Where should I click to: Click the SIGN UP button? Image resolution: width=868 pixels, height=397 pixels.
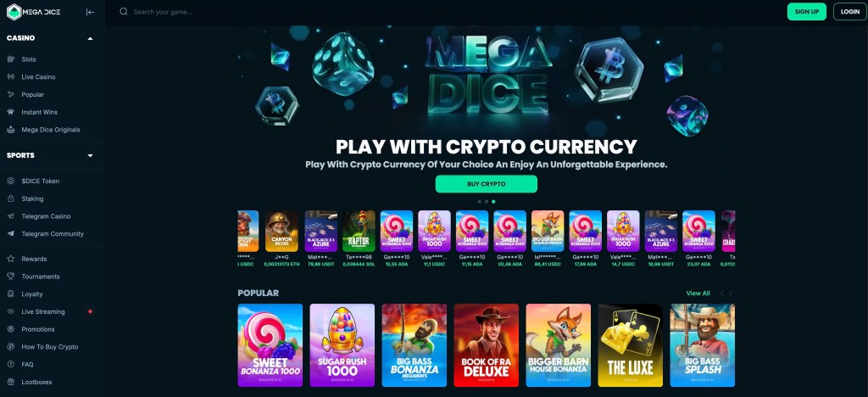tap(807, 12)
